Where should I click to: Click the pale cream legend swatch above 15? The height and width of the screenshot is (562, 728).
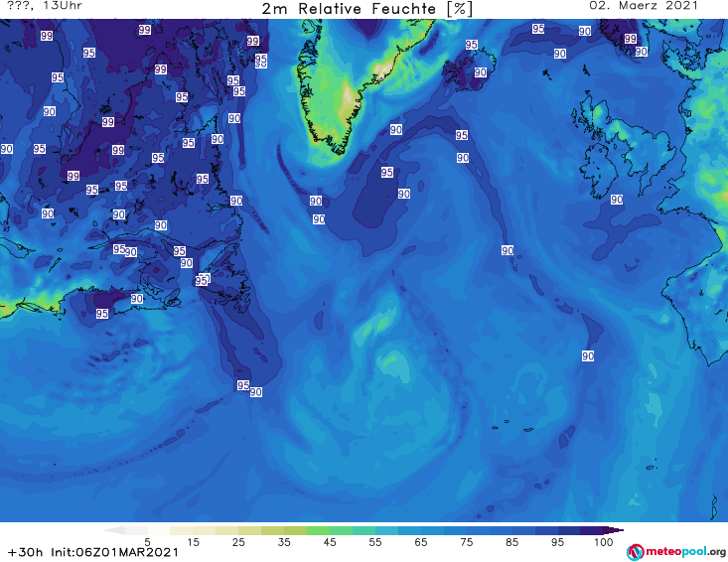(182, 530)
